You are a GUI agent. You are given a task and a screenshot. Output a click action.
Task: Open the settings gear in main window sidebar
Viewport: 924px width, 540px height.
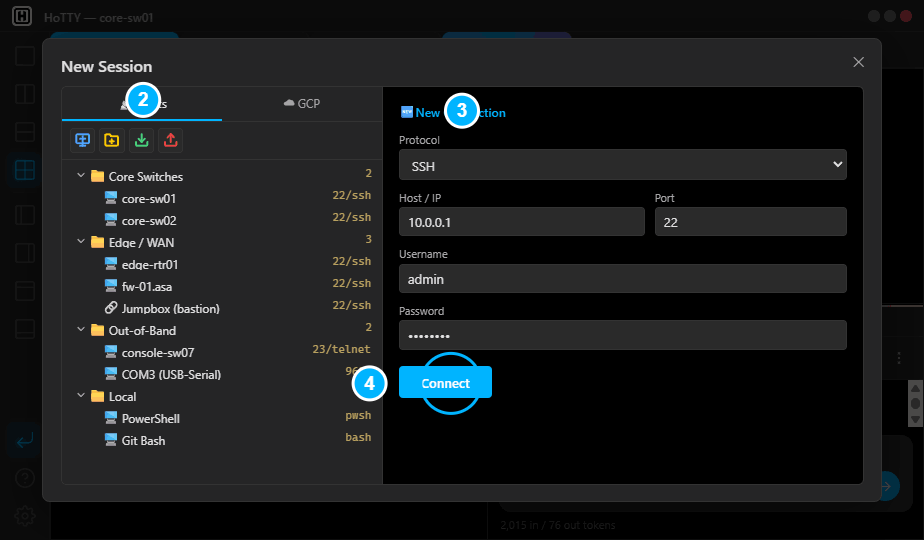pos(25,516)
